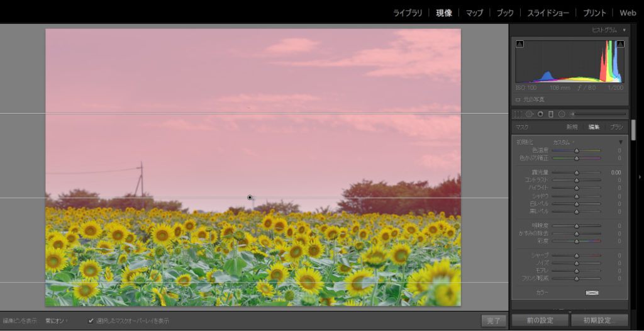This screenshot has height=331, width=644.
Task: Click the 前の設定 button
Action: coord(540,320)
